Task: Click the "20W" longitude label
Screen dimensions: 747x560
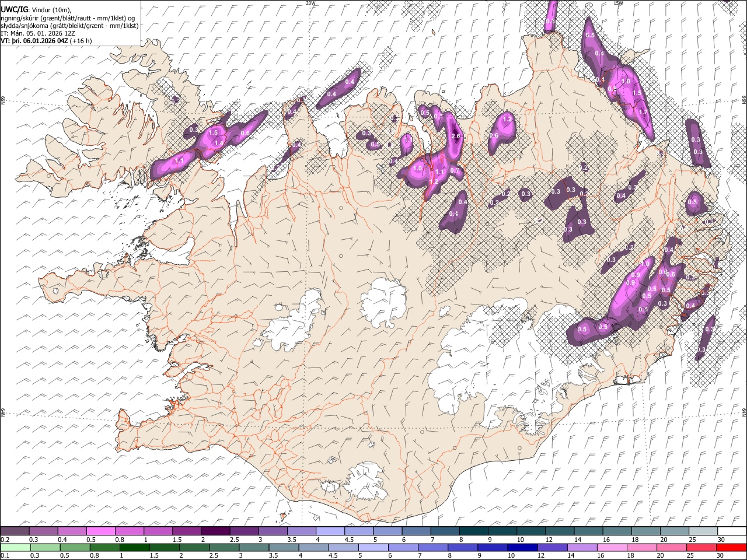Action: [x=310, y=3]
